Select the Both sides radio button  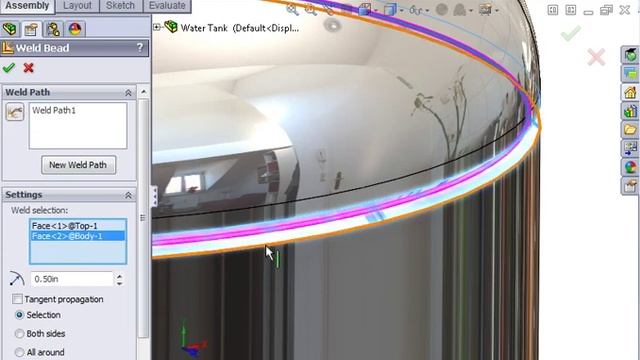point(19,333)
